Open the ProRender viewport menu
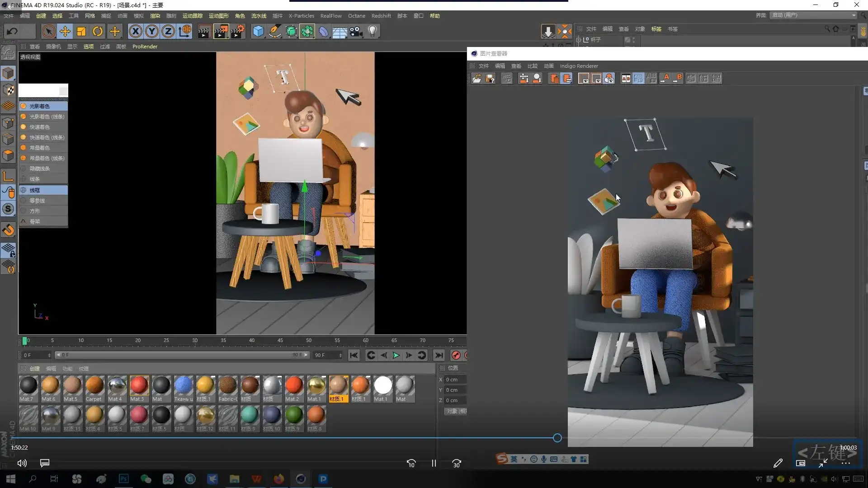868x488 pixels. point(145,47)
